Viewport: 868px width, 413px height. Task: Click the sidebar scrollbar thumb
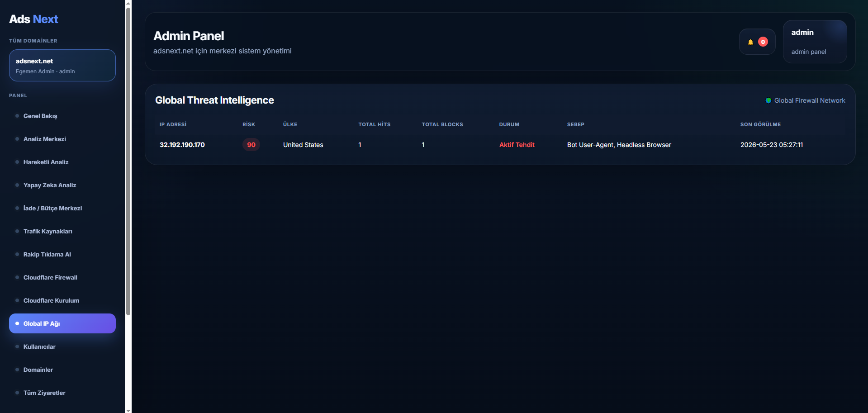pyautogui.click(x=128, y=161)
